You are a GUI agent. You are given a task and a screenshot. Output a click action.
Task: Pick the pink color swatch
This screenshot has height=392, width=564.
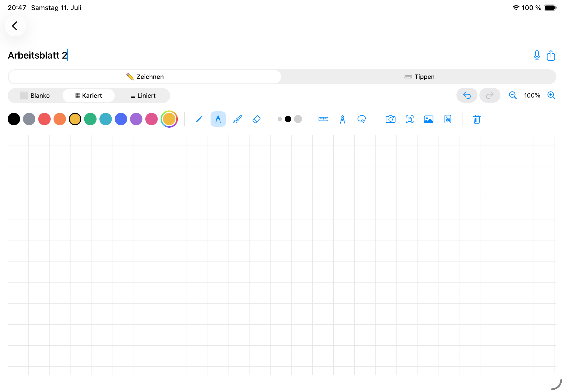click(x=152, y=119)
